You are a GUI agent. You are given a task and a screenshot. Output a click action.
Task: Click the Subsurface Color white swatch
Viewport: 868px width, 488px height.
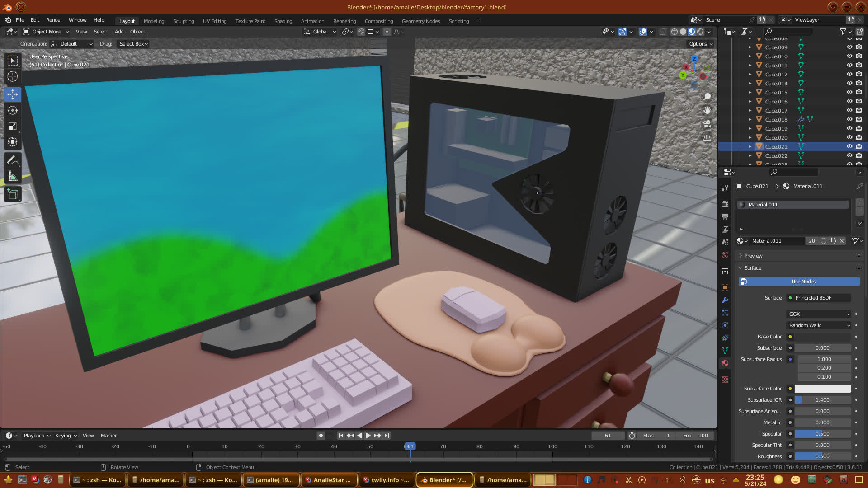click(822, 389)
